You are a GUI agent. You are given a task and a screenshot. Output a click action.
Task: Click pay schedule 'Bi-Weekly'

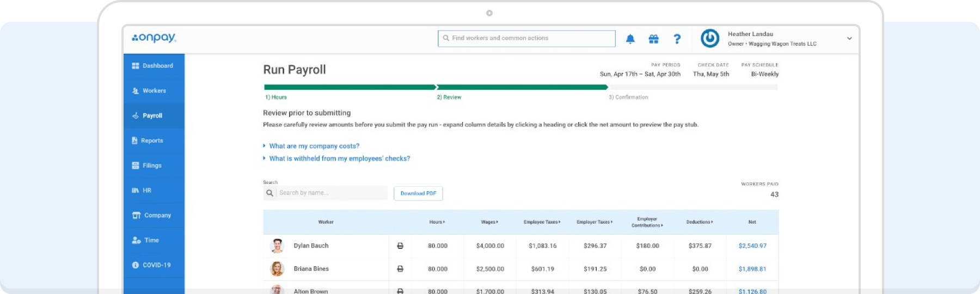pyautogui.click(x=765, y=74)
